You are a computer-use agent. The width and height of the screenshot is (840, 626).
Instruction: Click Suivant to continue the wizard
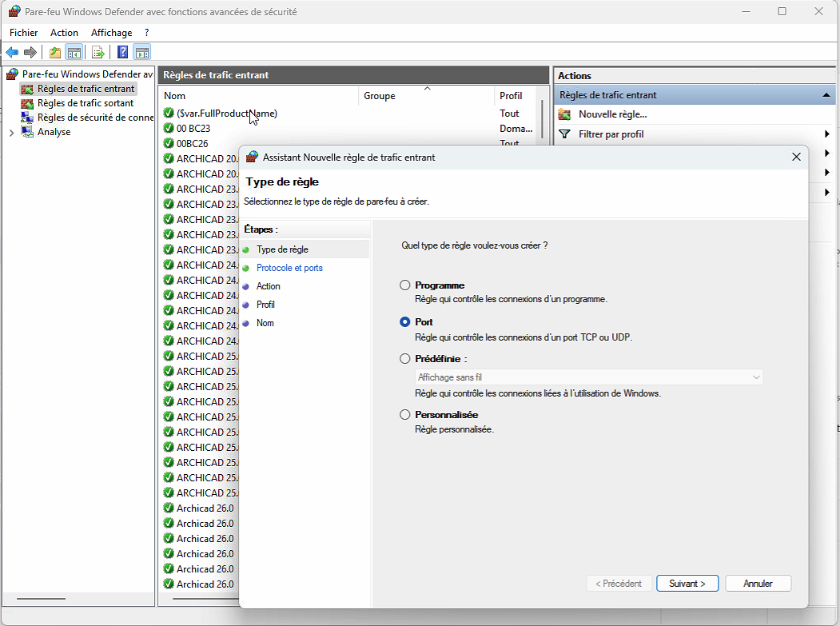pyautogui.click(x=687, y=584)
